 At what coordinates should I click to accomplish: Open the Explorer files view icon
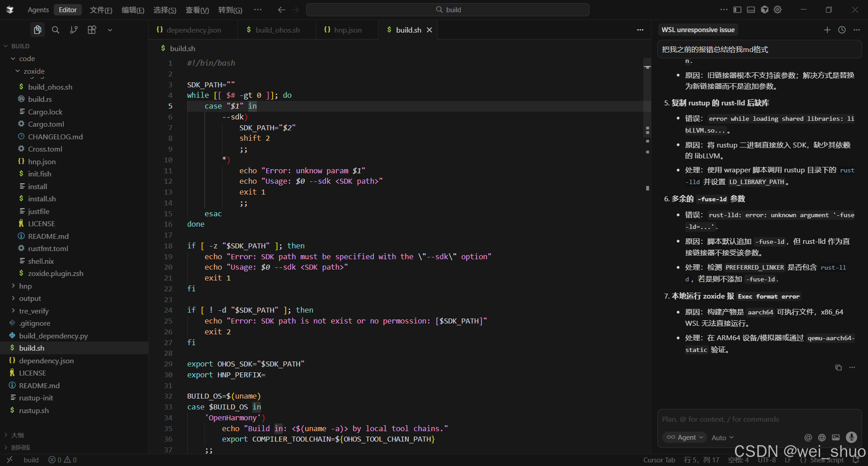[x=38, y=30]
